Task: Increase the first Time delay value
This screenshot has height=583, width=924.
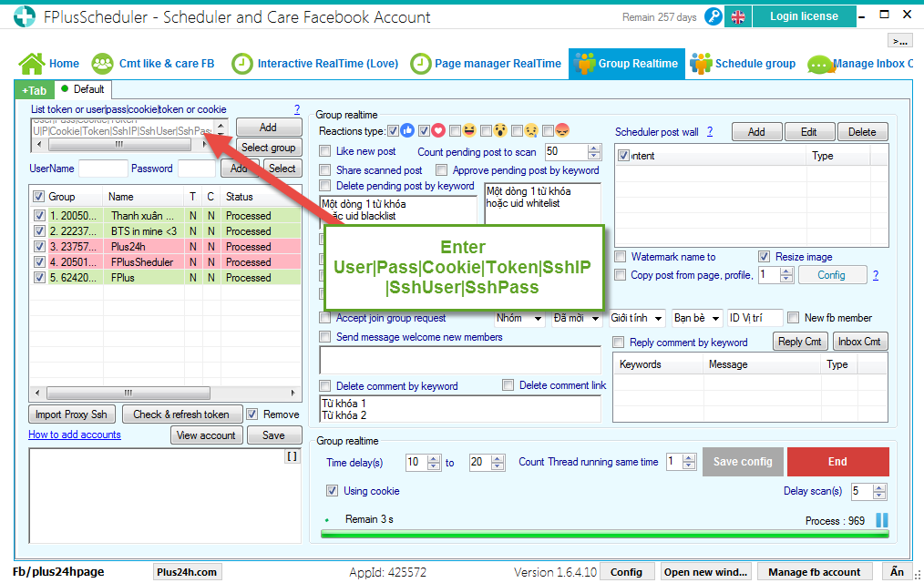Action: [434, 459]
